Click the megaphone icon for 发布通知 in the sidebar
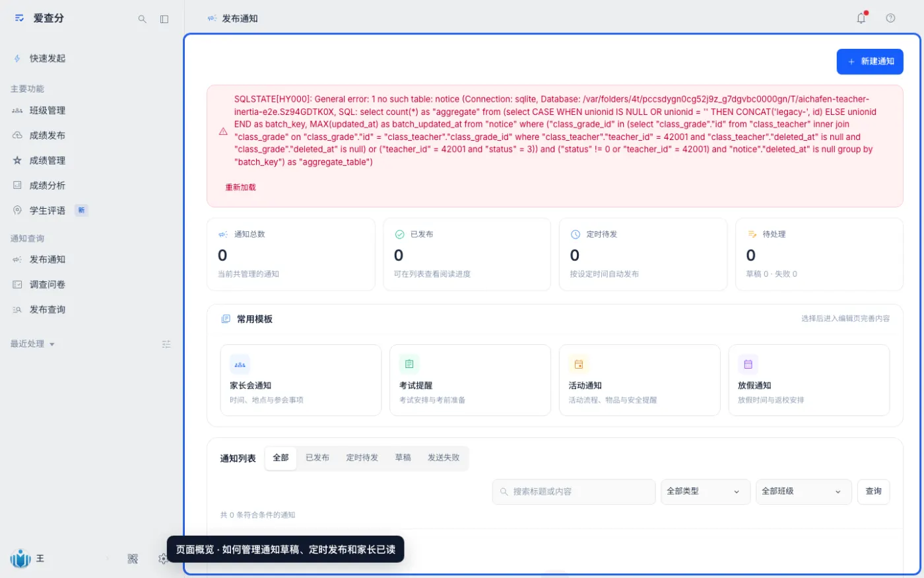The height and width of the screenshot is (578, 924). point(17,260)
